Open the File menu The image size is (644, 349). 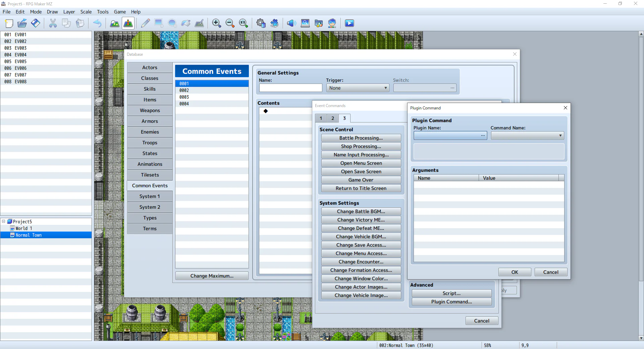[x=7, y=12]
